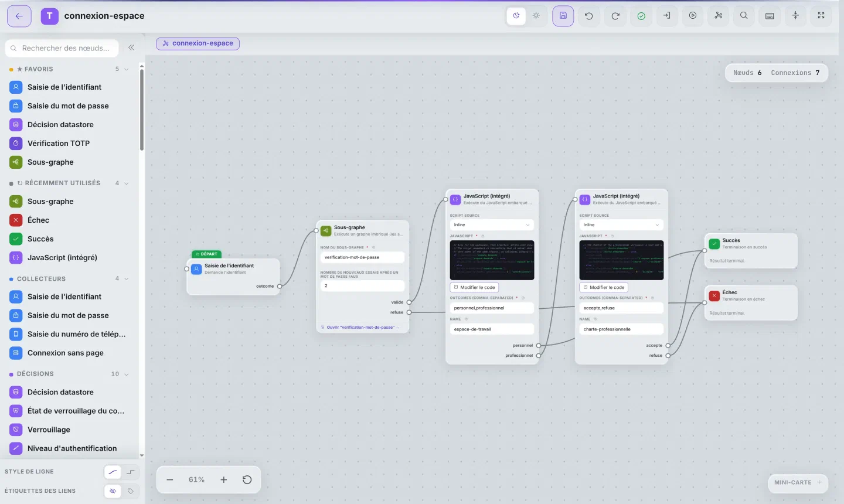Show link labels with tag toggle
This screenshot has height=504, width=844.
(x=130, y=491)
